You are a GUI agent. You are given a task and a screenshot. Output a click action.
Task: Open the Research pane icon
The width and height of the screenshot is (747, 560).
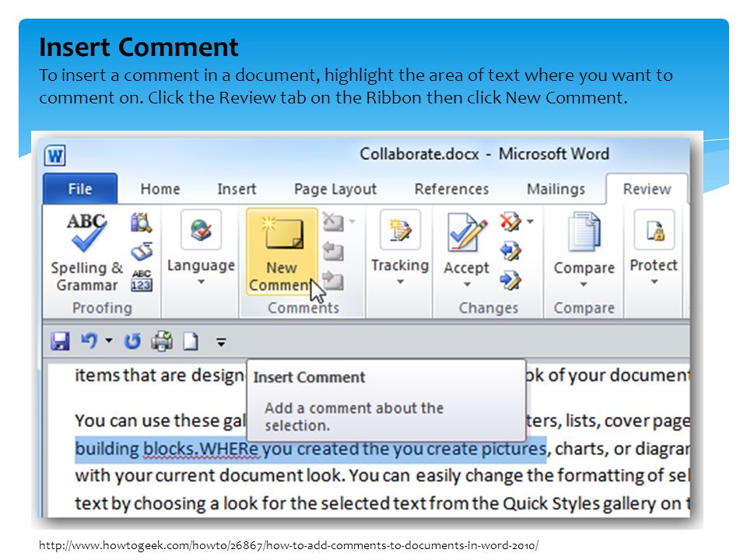142,222
